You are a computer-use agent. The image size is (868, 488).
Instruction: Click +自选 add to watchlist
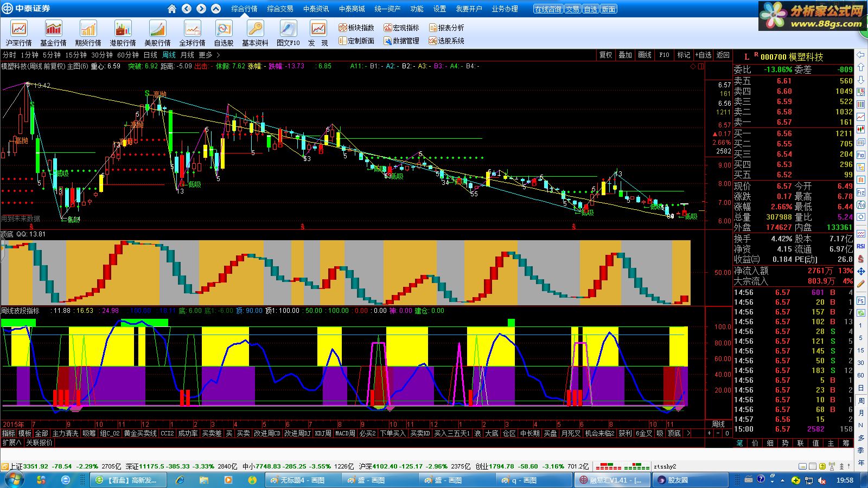(703, 55)
